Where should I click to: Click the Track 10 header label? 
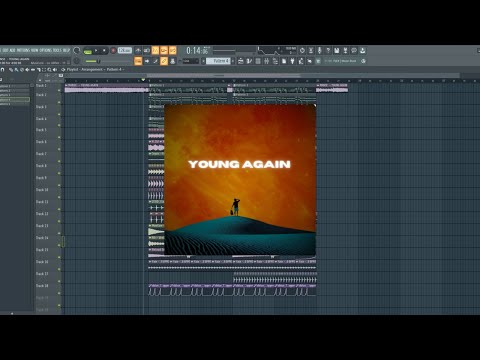[x=42, y=190]
